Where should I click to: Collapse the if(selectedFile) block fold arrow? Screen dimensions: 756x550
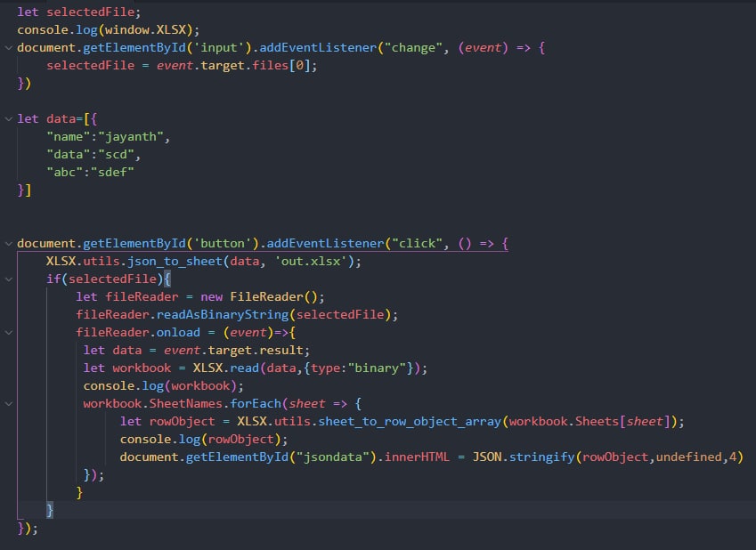(8, 279)
